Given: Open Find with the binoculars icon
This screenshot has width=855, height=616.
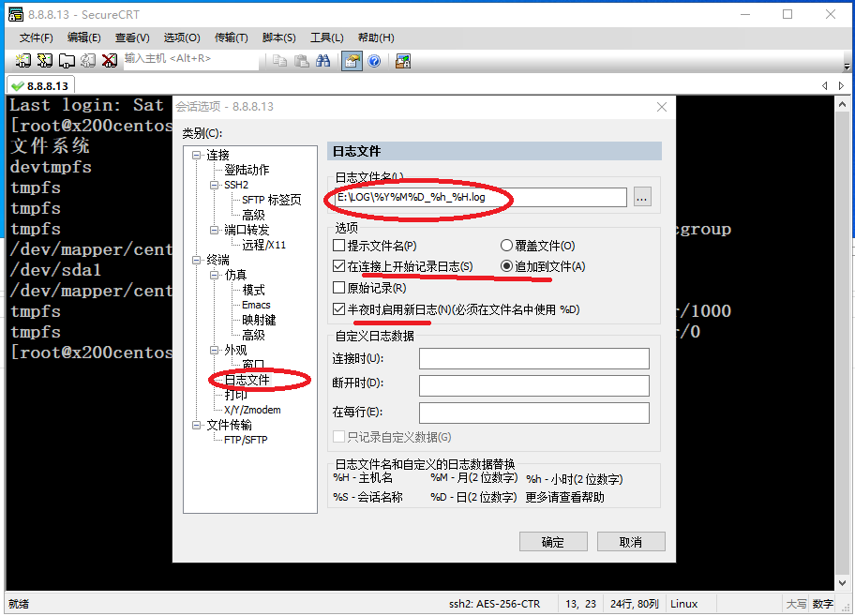Looking at the screenshot, I should pyautogui.click(x=322, y=61).
